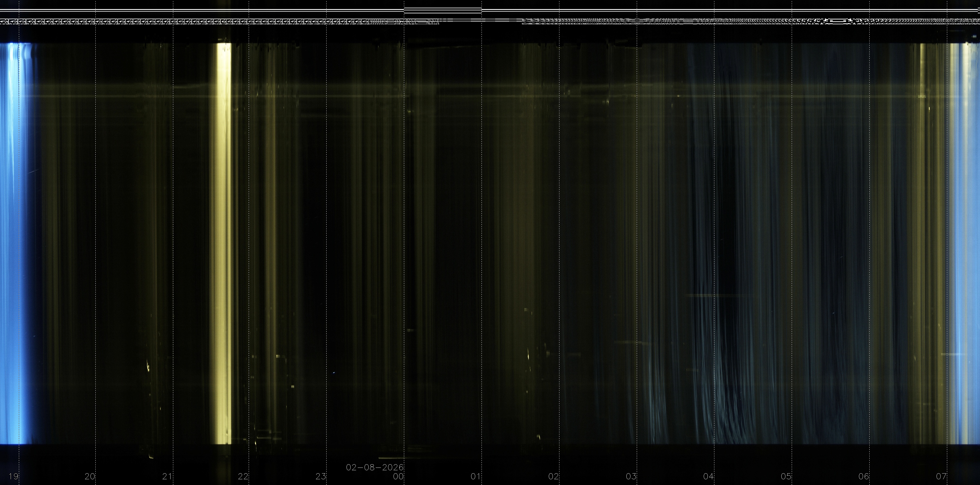The height and width of the screenshot is (485, 980).
Task: Click the 19 hour label
Action: 14,476
